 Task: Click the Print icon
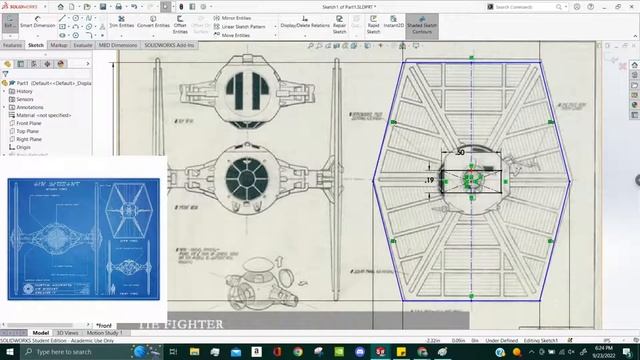click(x=118, y=7)
